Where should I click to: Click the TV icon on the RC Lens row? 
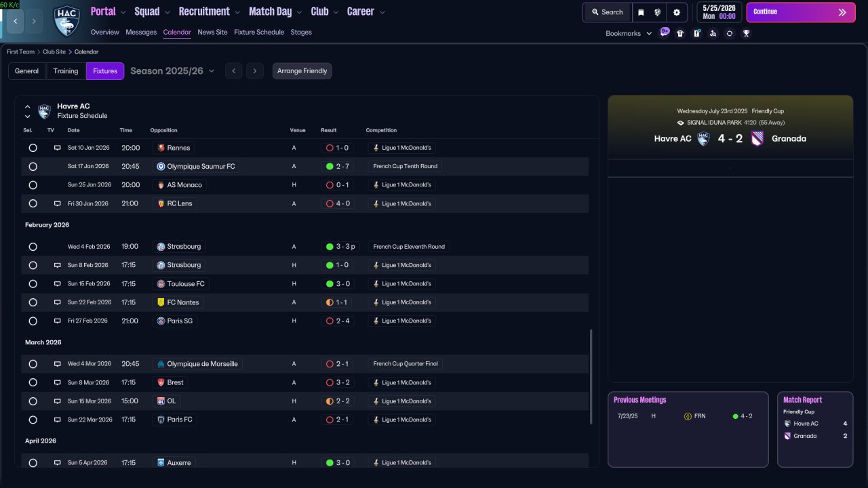click(58, 203)
